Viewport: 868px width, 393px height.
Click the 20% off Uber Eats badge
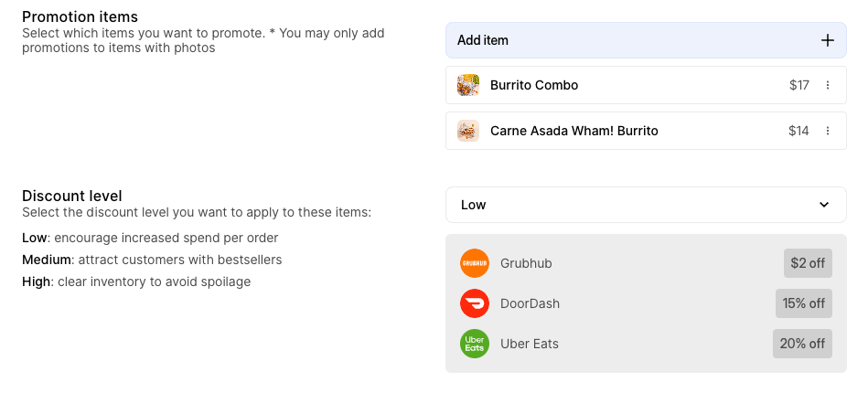tap(802, 344)
